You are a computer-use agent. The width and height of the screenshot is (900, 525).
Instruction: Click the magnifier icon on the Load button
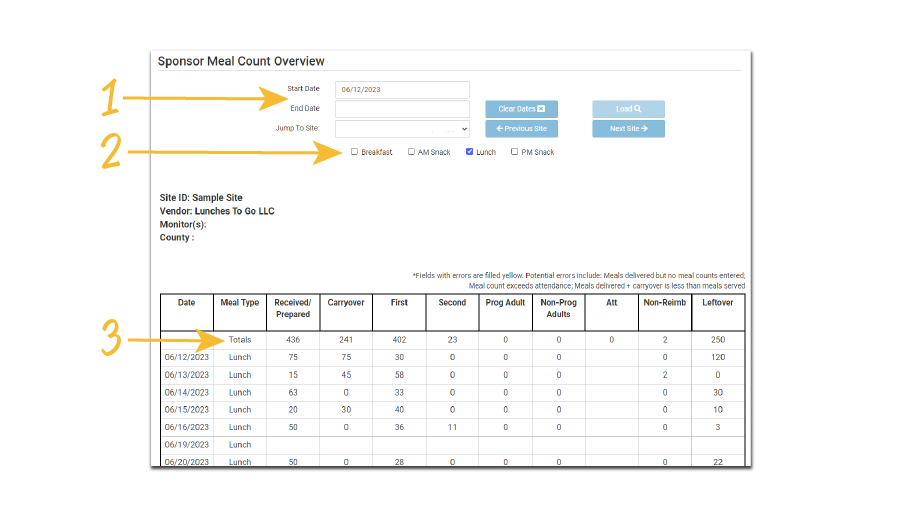point(638,109)
